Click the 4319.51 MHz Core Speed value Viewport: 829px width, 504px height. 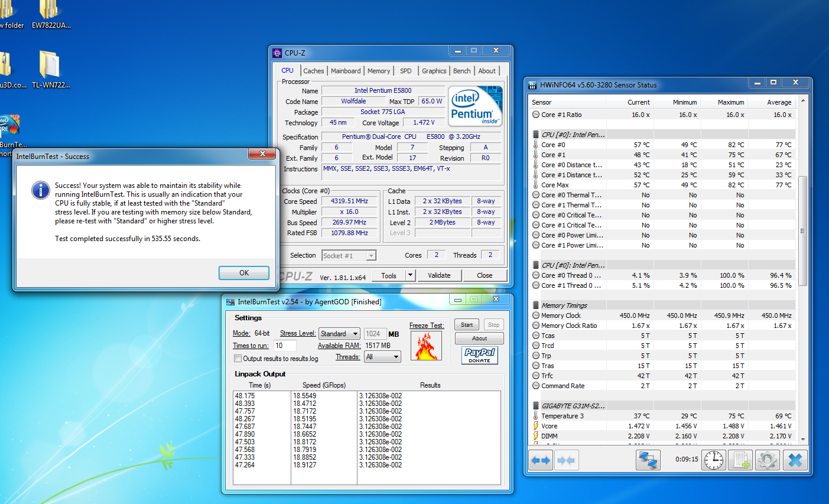[349, 201]
